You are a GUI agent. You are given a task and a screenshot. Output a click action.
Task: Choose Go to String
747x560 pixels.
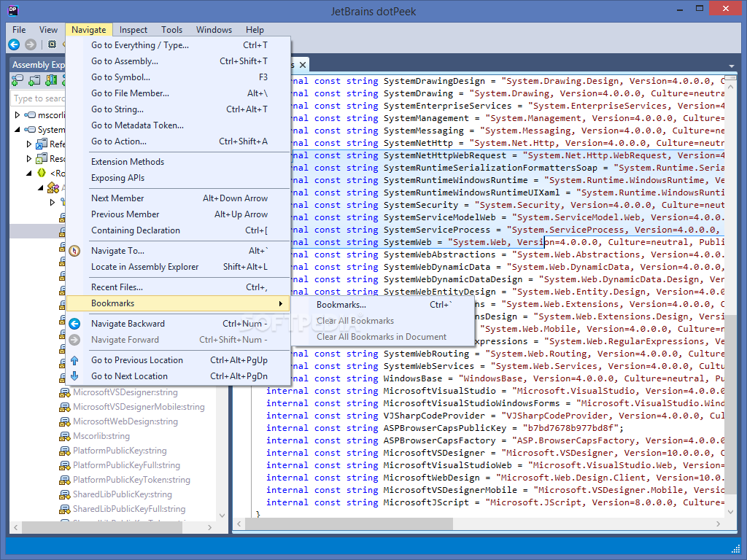178,109
